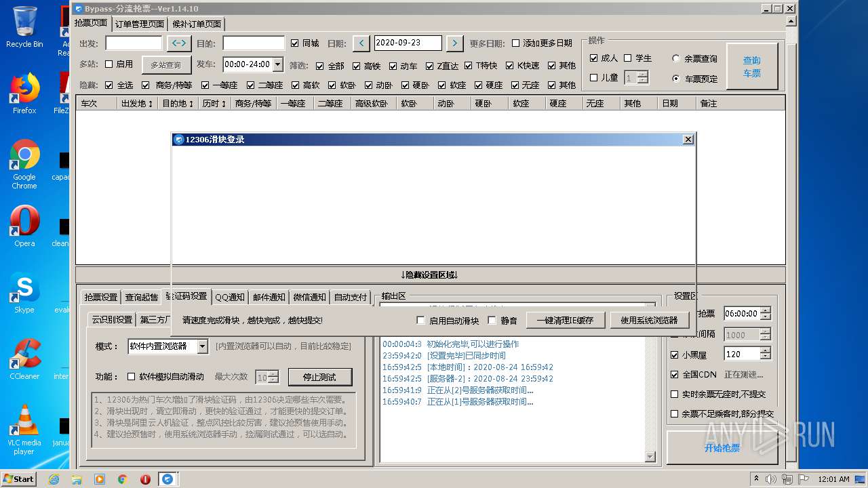Select Bypass app in taskbar

[x=167, y=479]
